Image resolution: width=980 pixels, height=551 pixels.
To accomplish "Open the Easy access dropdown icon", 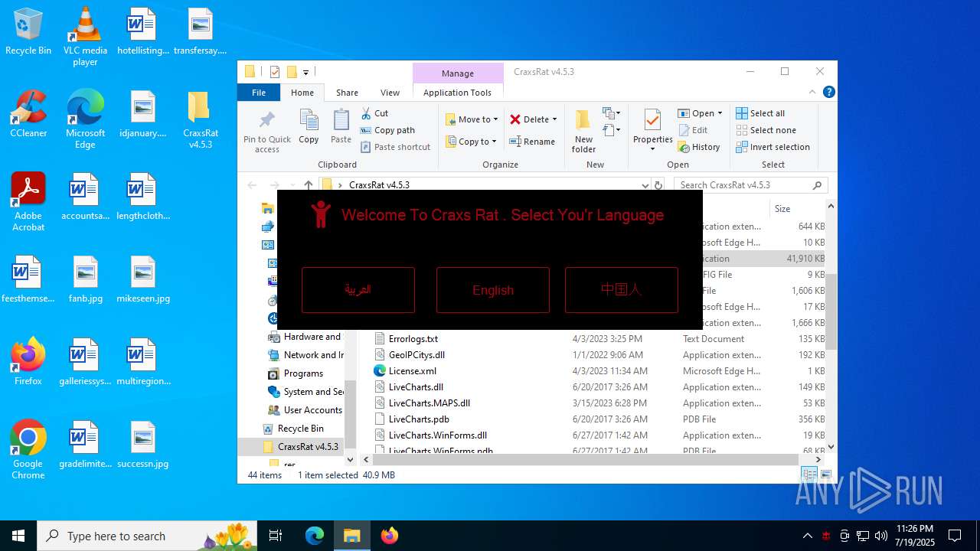I will point(611,130).
